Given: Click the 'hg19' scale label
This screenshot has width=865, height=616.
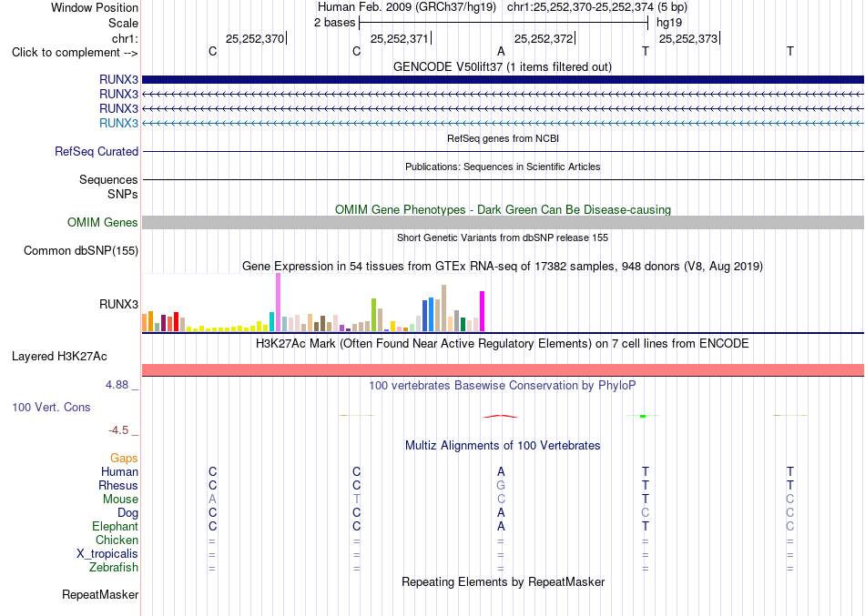Looking at the screenshot, I should 669,23.
